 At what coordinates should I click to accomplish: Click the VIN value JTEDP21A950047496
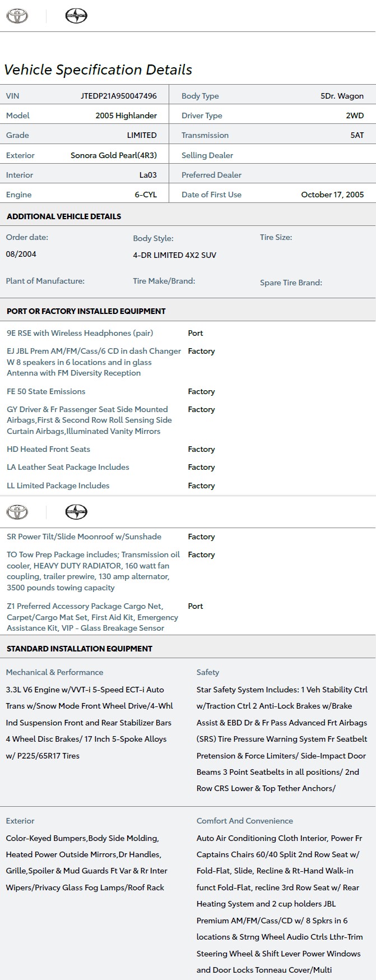118,96
